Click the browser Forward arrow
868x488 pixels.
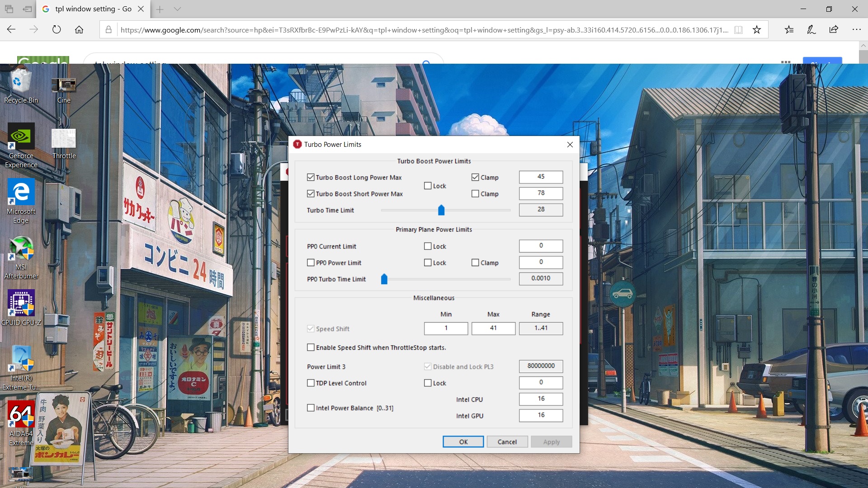point(34,30)
